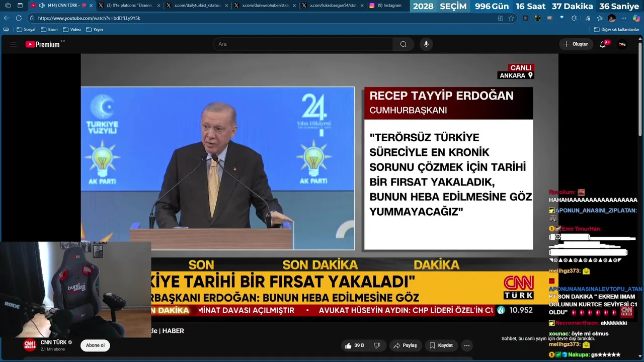Open the browser workspaces icon
The height and width of the screenshot is (362, 644).
pos(8,6)
